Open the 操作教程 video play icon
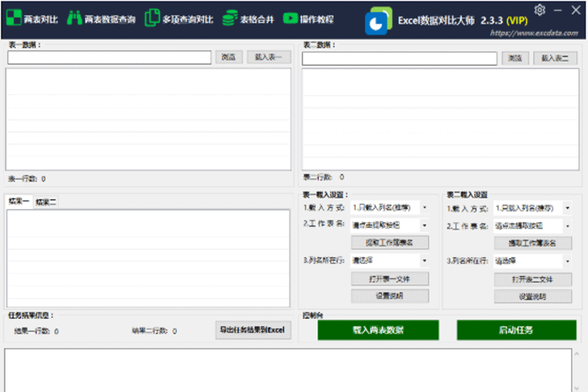588x392 pixels. pos(290,18)
